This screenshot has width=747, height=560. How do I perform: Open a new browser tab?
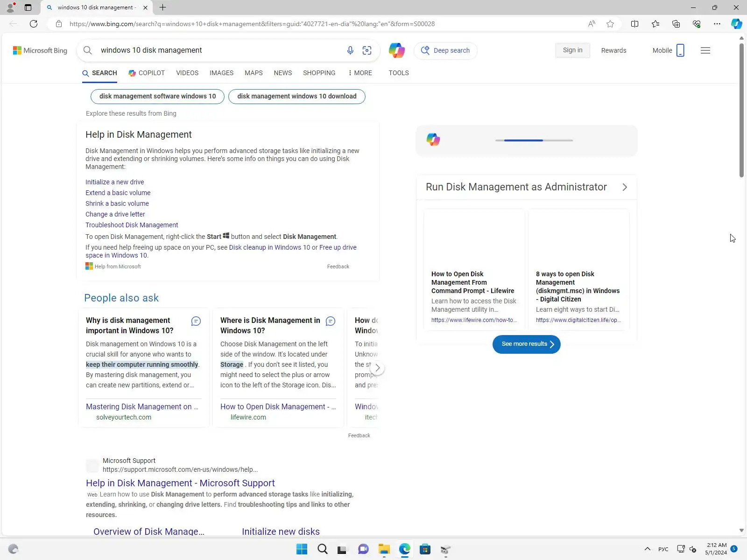tap(163, 7)
